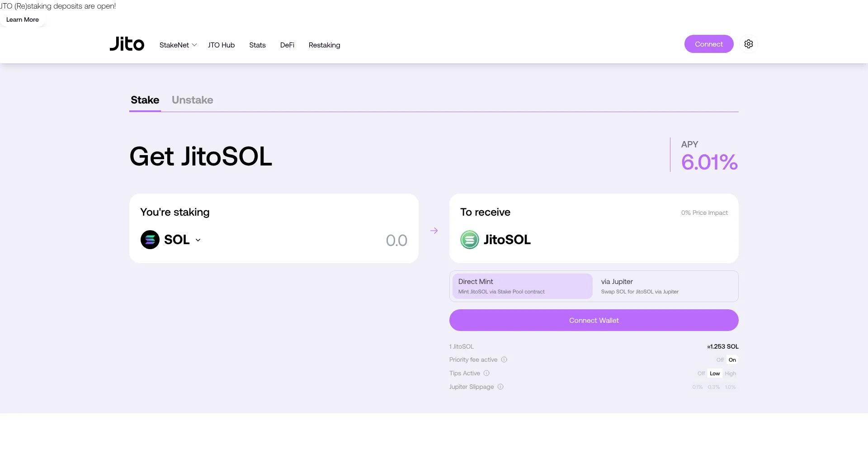Set Tips Active to Low

pos(715,373)
